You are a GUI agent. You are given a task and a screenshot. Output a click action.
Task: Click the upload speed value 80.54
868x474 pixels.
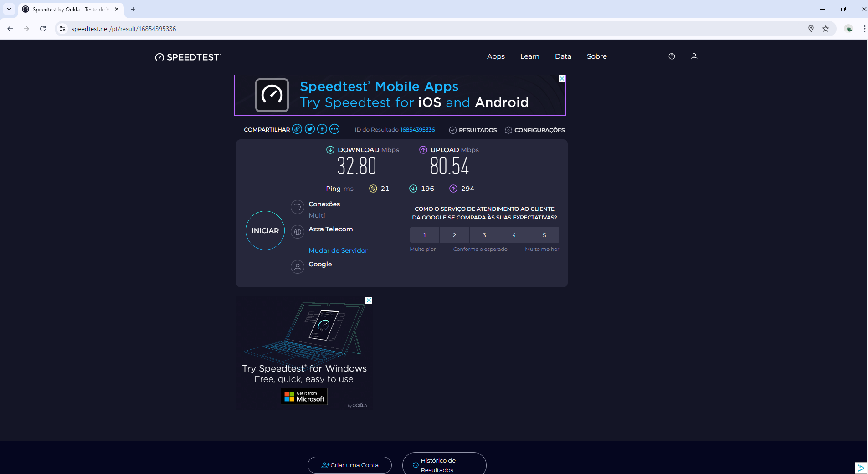449,166
